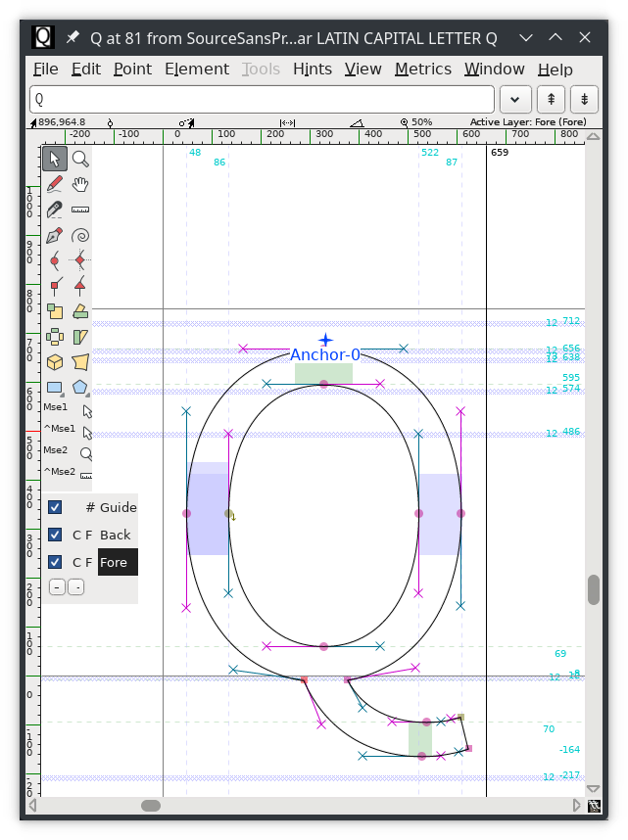
Task: Click into the glyph name field showing Q
Action: 262,100
